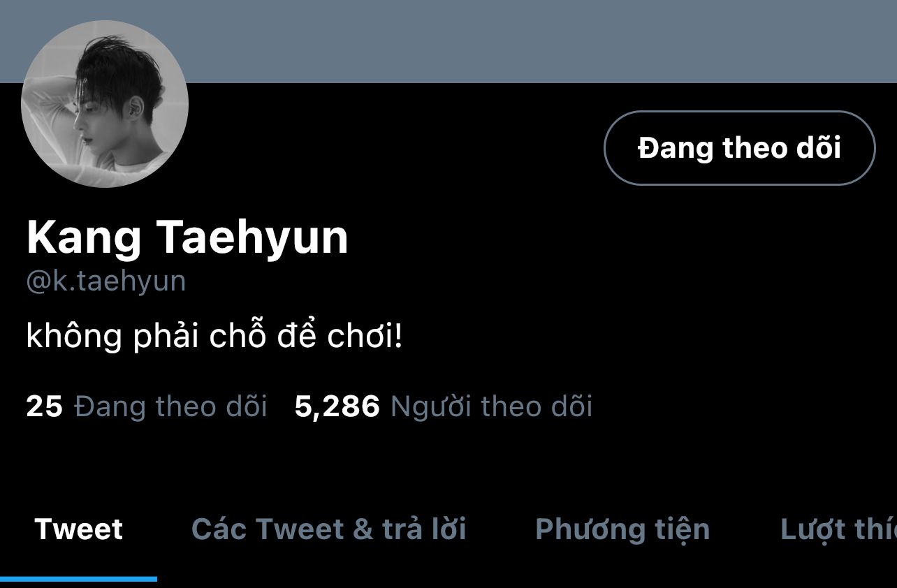Select the Tweet tab
The height and width of the screenshot is (588, 897).
pos(78,529)
